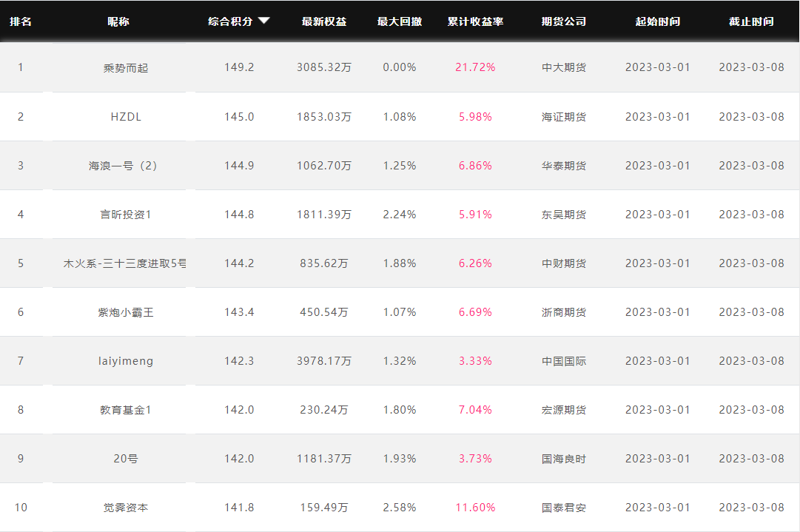Click drawdown value 0.00%
The width and height of the screenshot is (800, 532).
point(400,67)
